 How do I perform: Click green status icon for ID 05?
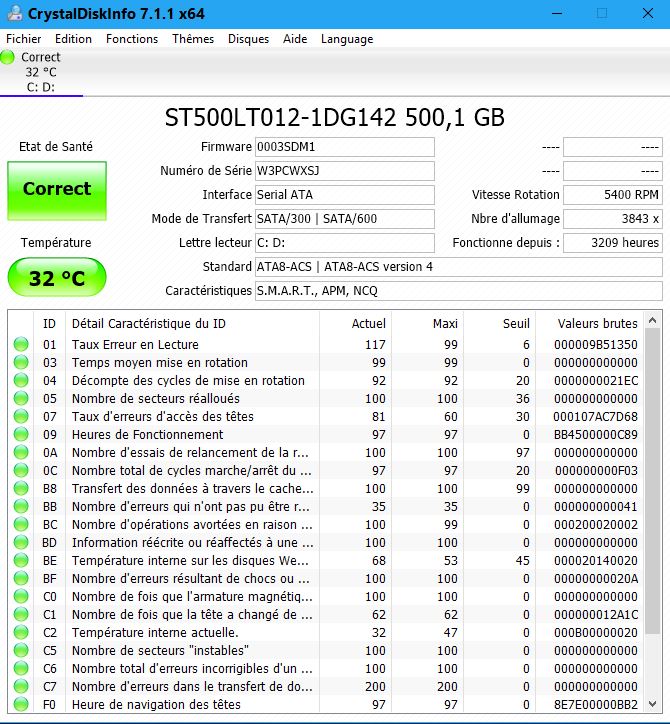tap(21, 398)
